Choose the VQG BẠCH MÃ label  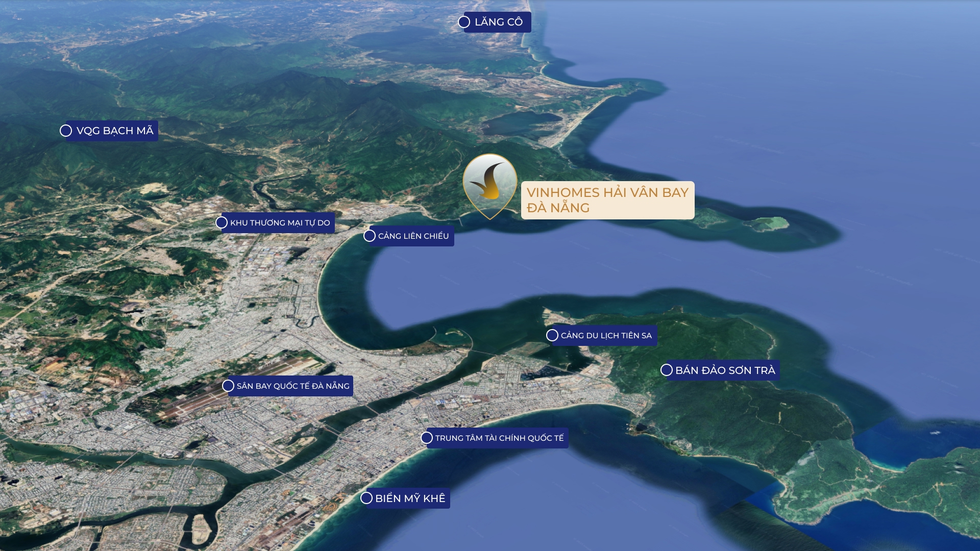[x=113, y=131]
